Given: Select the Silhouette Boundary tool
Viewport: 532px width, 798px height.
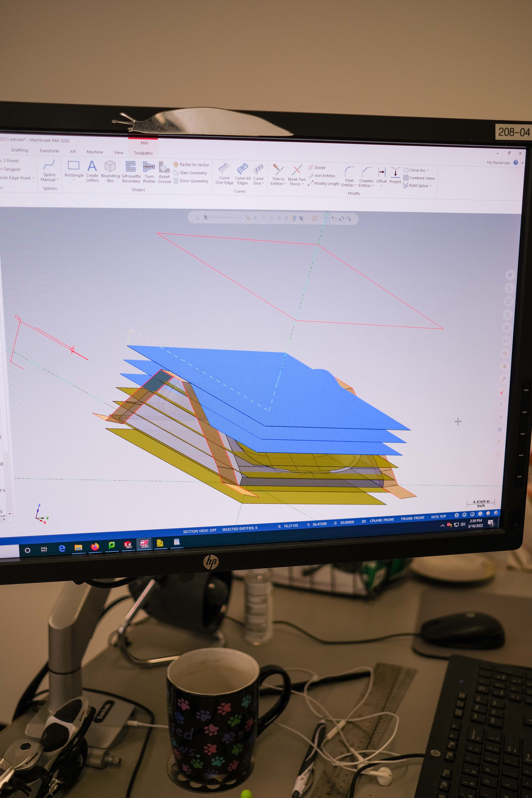Looking at the screenshot, I should click(131, 172).
